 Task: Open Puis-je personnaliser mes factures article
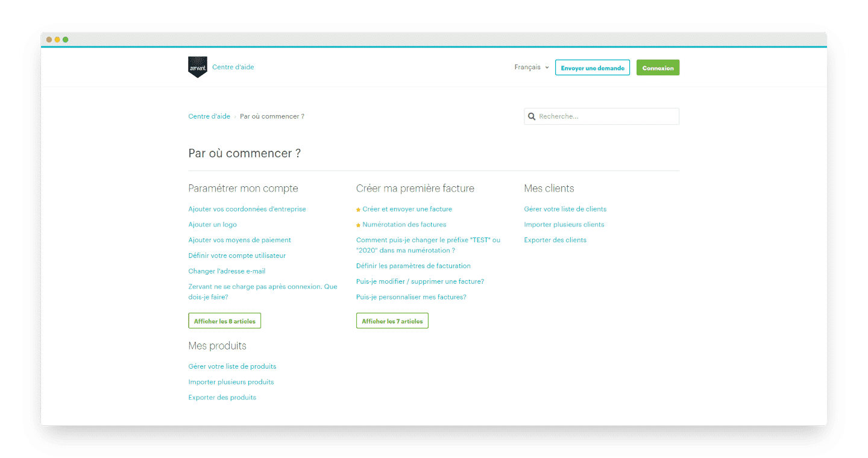[x=411, y=297]
